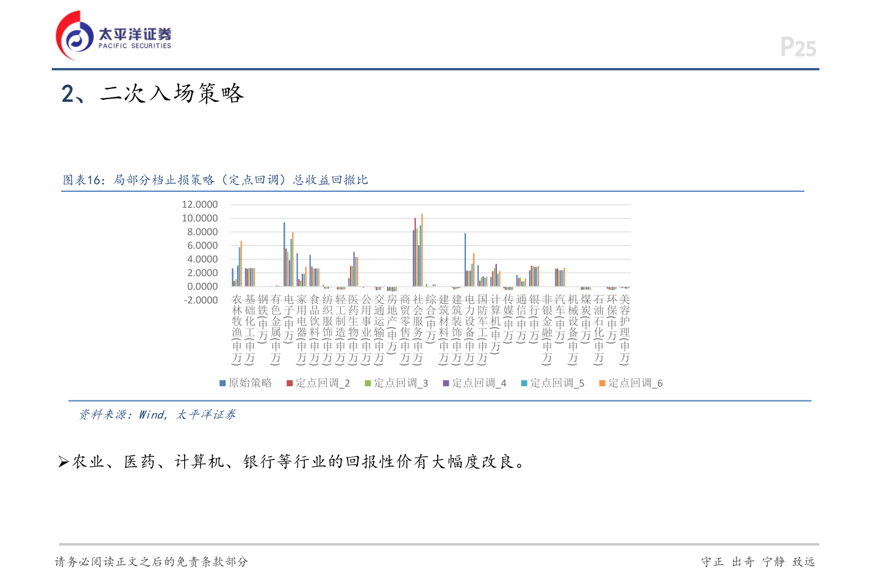
Task: Click the green legend swatch for 定点回调_3
Action: [368, 383]
